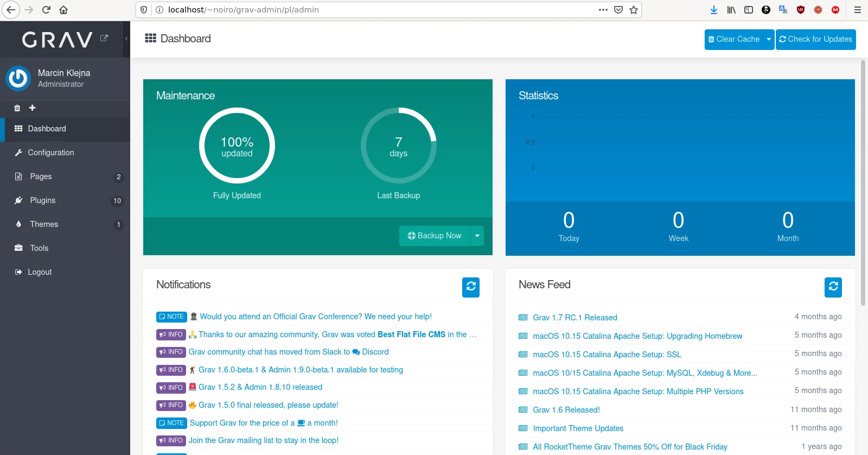Click the Pages count badge showing 2
Viewport: 868px width, 455px height.
pos(119,177)
